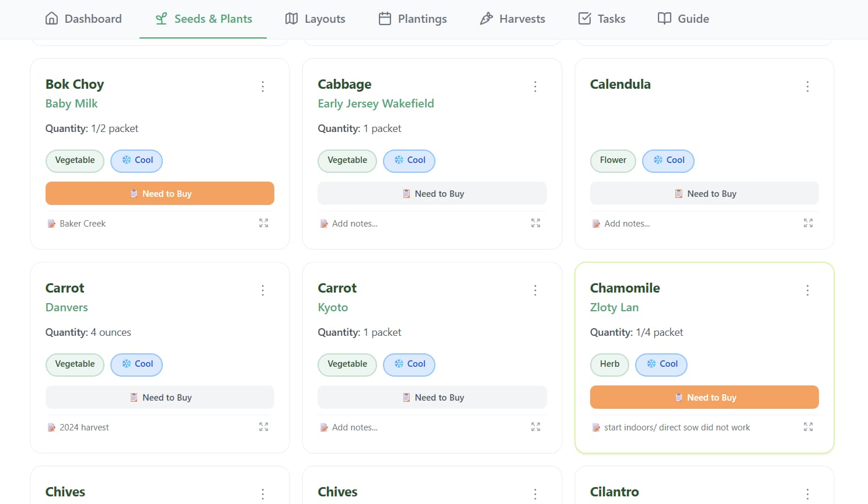This screenshot has width=868, height=504.
Task: Expand notes on Carrot Danvers card
Action: point(264,427)
